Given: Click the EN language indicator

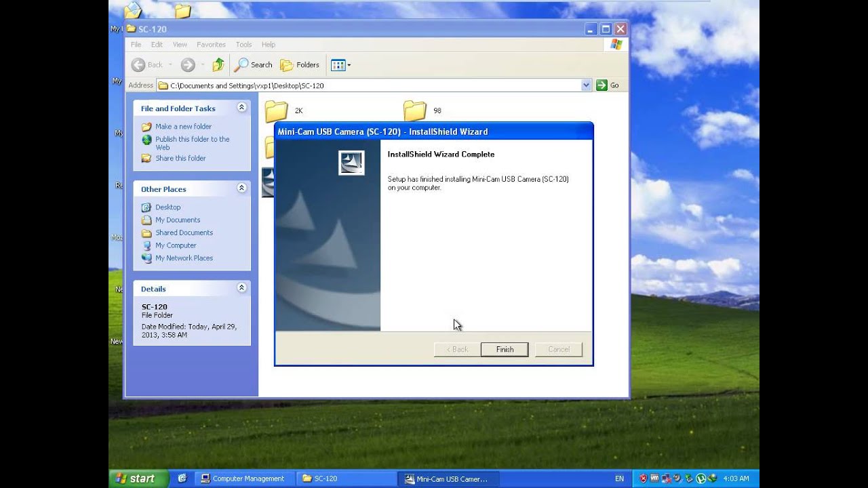Looking at the screenshot, I should (x=619, y=479).
